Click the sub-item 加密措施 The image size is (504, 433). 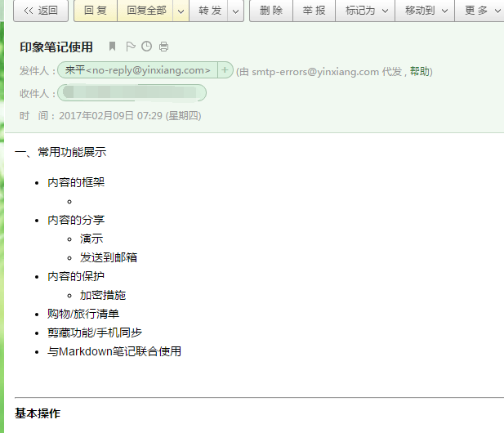pos(103,295)
